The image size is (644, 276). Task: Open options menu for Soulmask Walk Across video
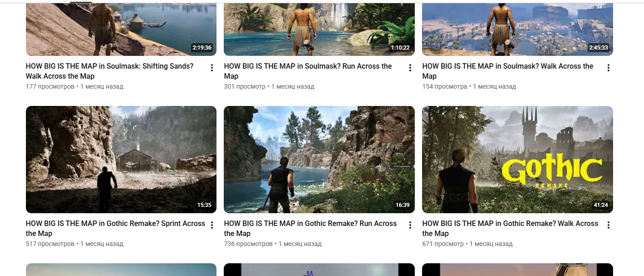coord(608,68)
